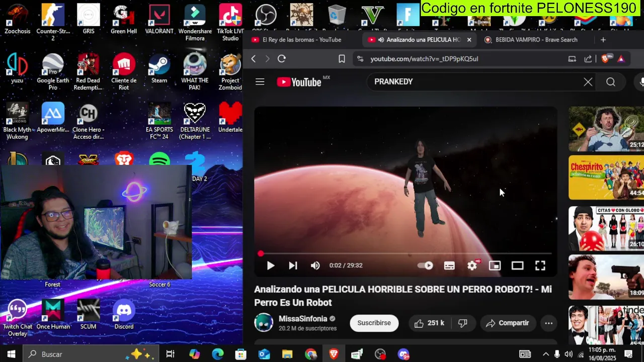Open the Undertale desktop shortcut

[230, 118]
